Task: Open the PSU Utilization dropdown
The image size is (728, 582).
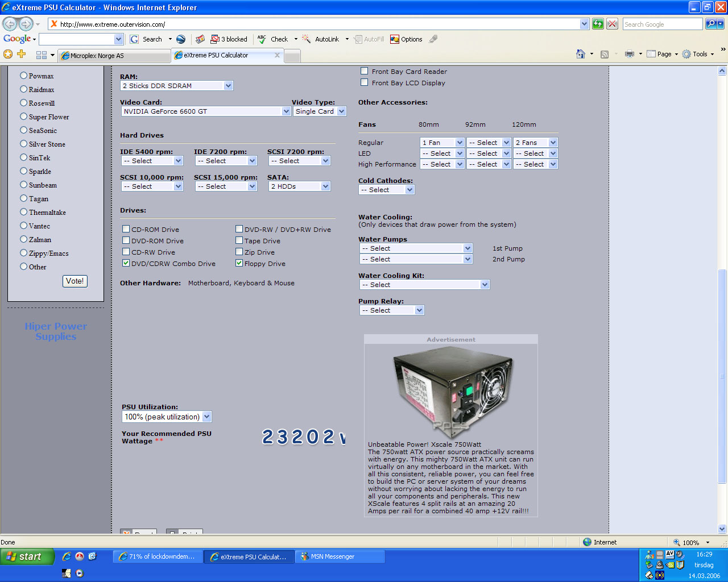Action: pyautogui.click(x=167, y=417)
